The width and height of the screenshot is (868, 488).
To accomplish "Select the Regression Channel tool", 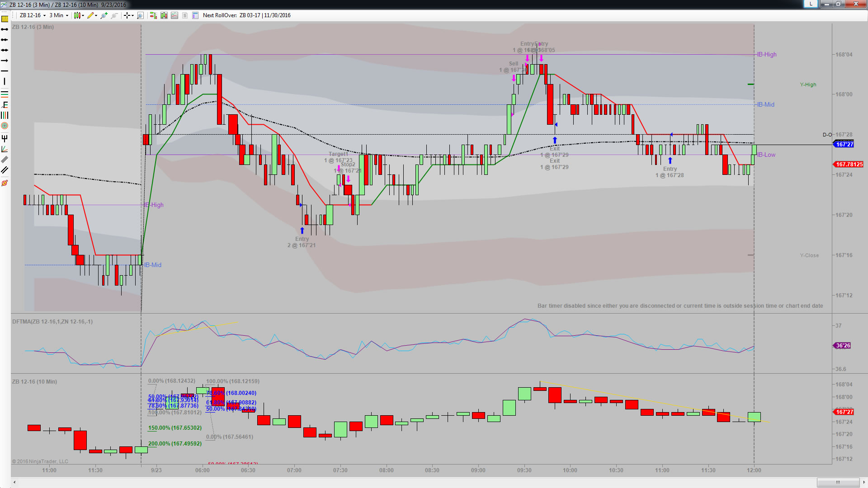I will coord(5,160).
